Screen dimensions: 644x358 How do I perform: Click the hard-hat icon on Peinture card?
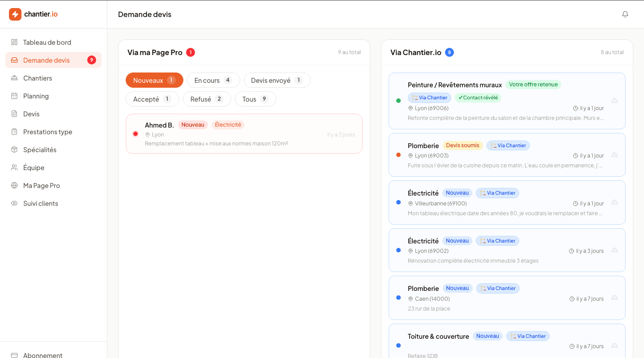click(x=614, y=101)
